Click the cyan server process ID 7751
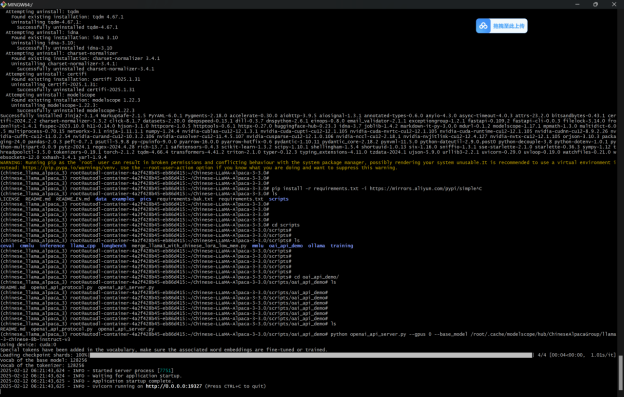Viewport: 625px width, 397px height. click(x=165, y=371)
